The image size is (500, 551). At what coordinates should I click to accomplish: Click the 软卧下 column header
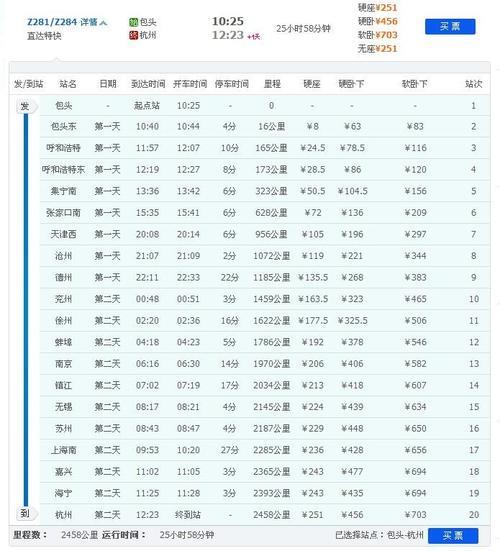coord(415,84)
